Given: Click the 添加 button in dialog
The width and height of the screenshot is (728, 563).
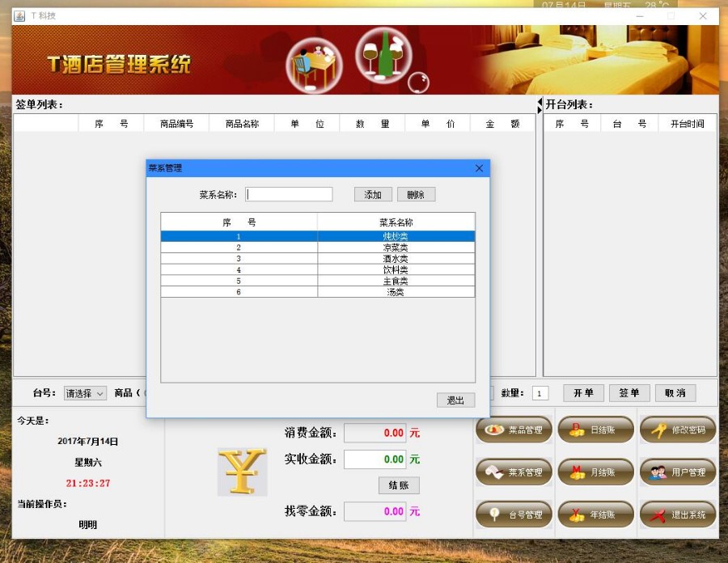Looking at the screenshot, I should click(373, 194).
